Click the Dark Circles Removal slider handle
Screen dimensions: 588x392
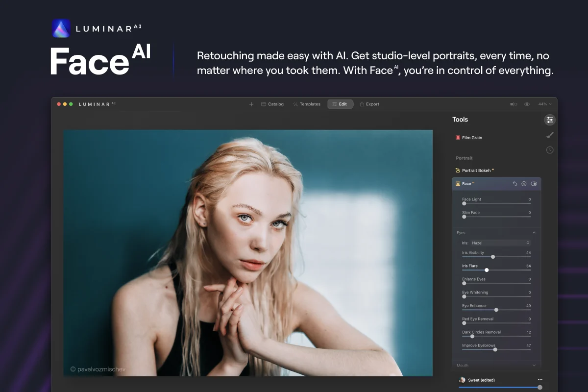coord(472,336)
